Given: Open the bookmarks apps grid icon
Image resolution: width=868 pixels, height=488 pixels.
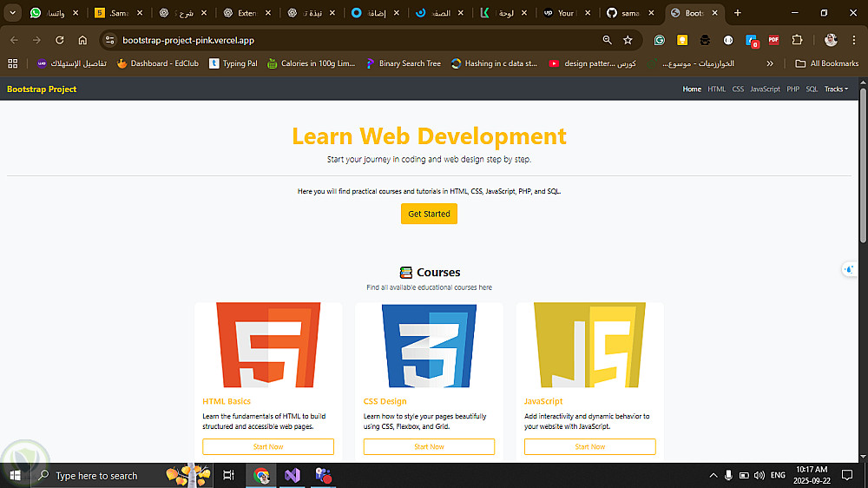Looking at the screenshot, I should click(13, 63).
